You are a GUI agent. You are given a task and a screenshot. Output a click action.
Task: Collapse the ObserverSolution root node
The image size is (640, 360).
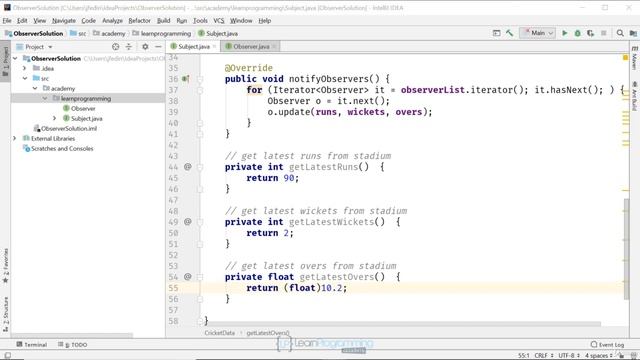(15, 58)
